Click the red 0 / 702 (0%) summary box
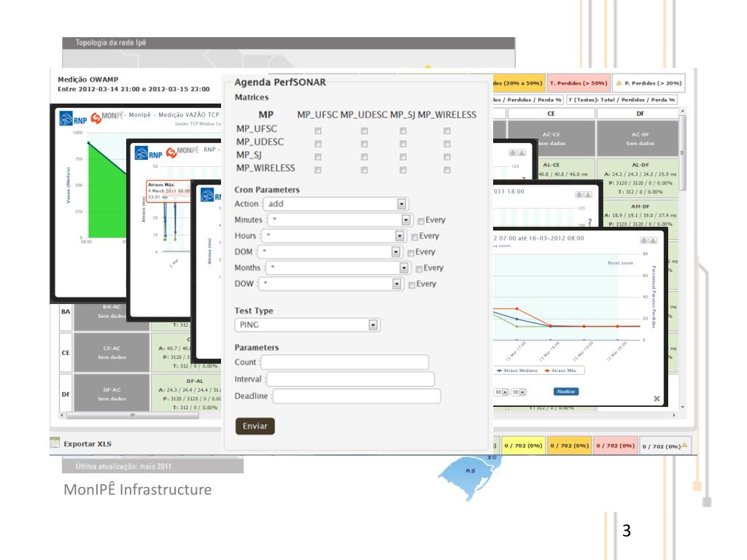This screenshot has height=560, width=747. point(616,446)
